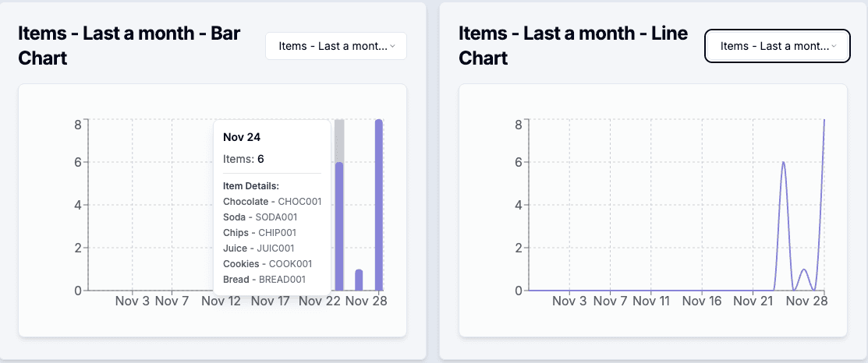Click the Chocolate - CHOC001 tooltip entry
The height and width of the screenshot is (363, 868).
[x=272, y=202]
